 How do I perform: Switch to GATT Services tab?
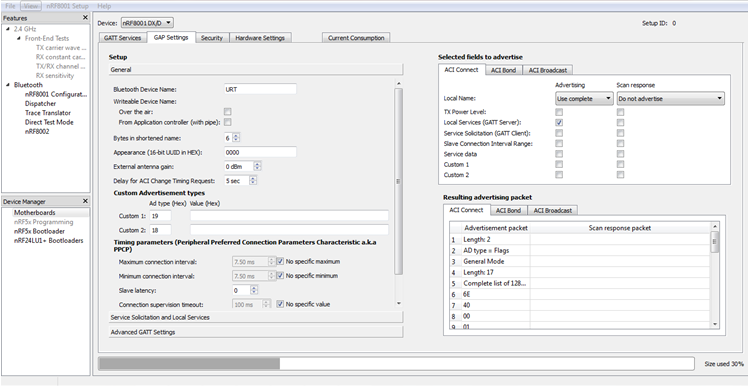(122, 38)
